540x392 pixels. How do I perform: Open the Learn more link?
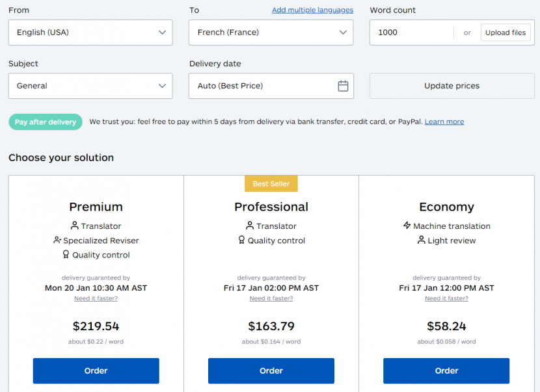tap(444, 122)
